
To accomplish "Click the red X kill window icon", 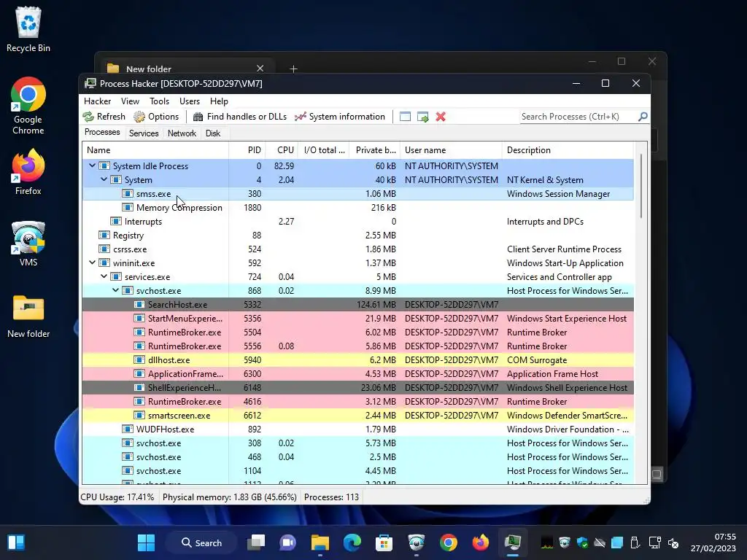I will [x=441, y=117].
